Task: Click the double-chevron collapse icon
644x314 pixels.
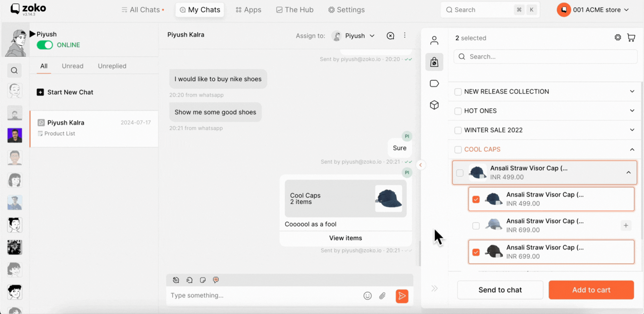Action: tap(434, 288)
